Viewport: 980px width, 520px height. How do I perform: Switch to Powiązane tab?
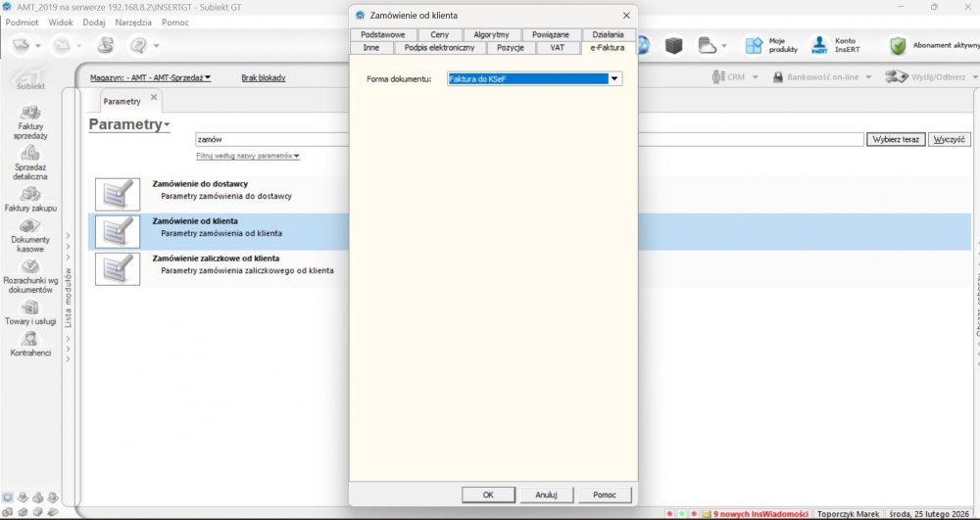551,35
